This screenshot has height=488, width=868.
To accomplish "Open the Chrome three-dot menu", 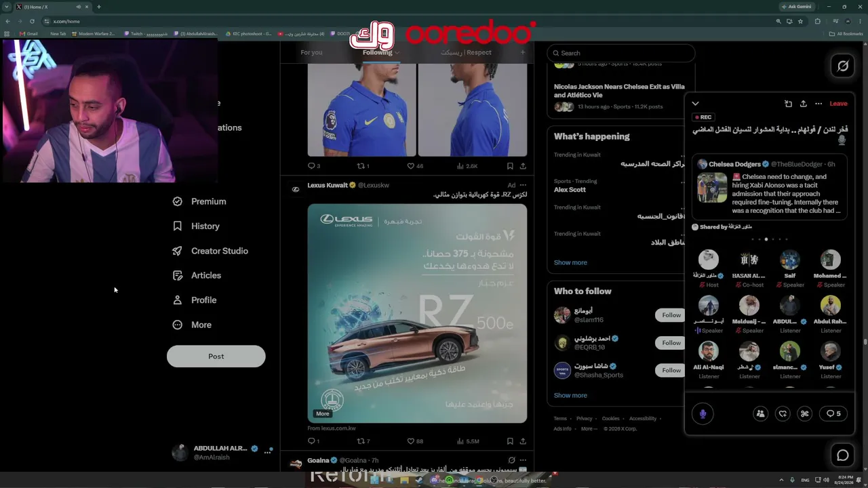I will tap(860, 21).
